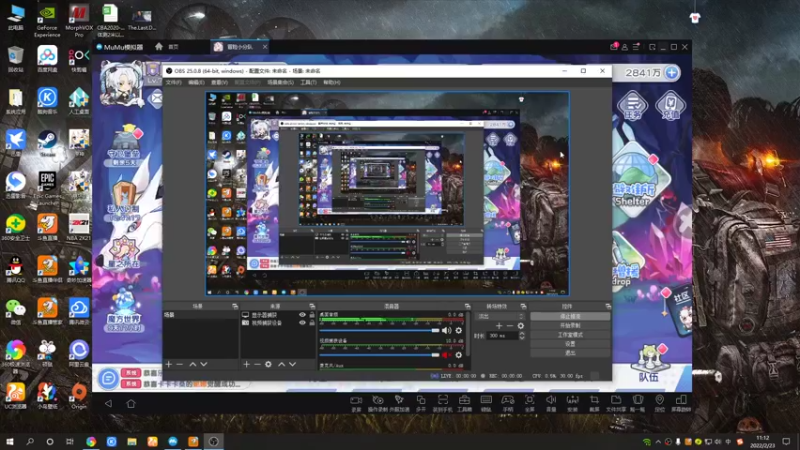Screen dimensions: 800x450
Task: Mute desktop audio speaker icon
Action: (446, 331)
